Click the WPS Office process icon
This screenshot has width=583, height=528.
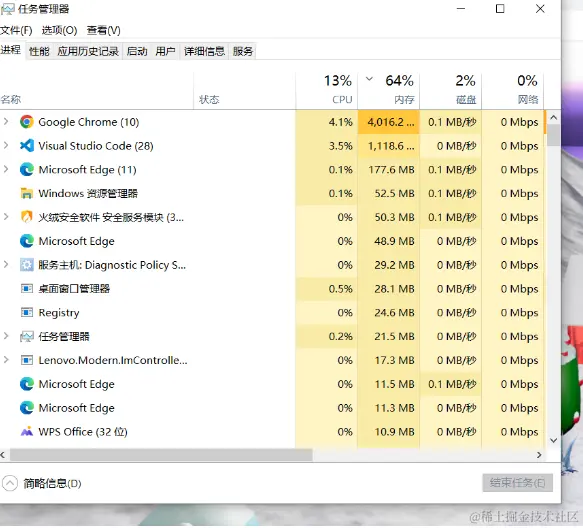tap(26, 432)
